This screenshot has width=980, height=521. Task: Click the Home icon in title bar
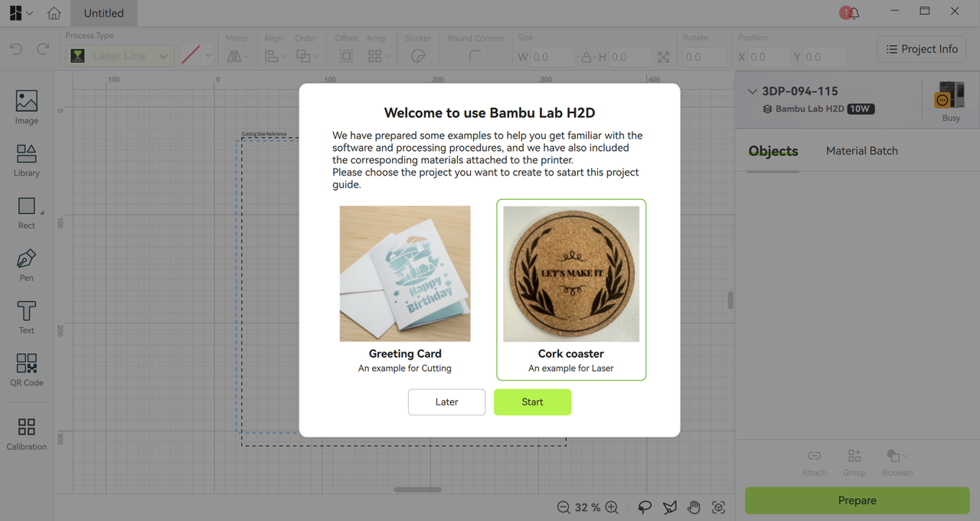[x=54, y=13]
